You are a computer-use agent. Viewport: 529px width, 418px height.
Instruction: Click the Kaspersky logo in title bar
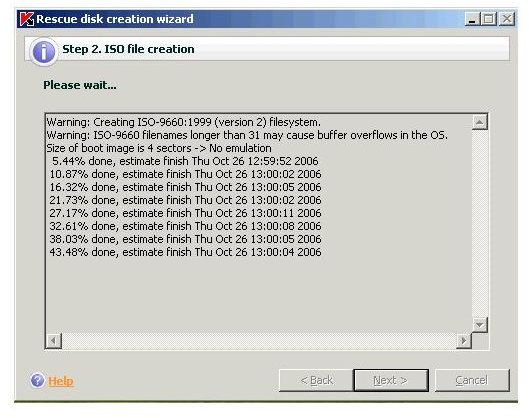click(26, 19)
